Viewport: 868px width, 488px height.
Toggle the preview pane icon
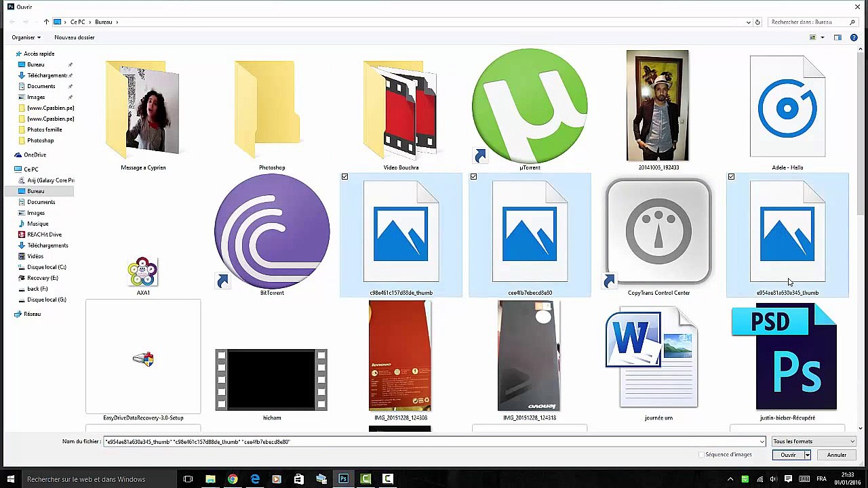(x=837, y=37)
